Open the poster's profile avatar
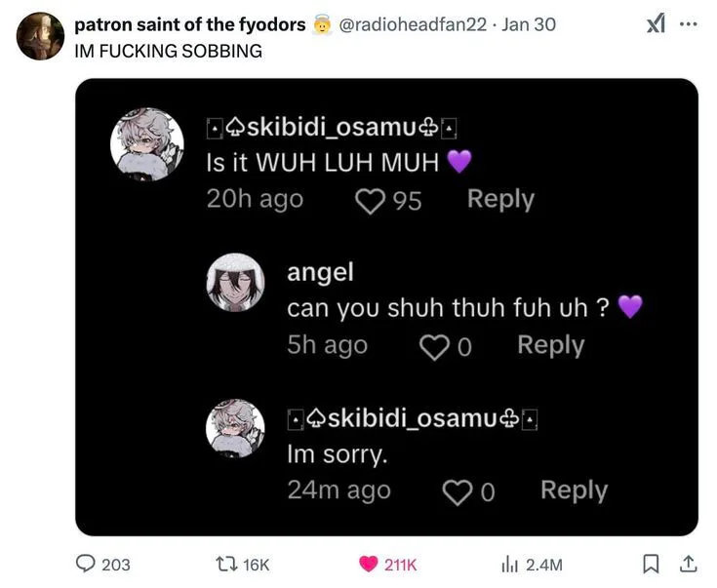 (x=40, y=37)
